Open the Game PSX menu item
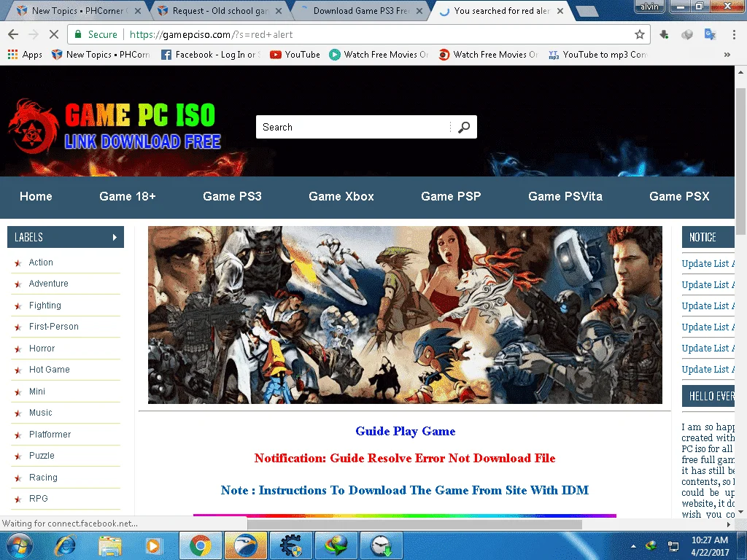747x560 pixels. click(679, 196)
